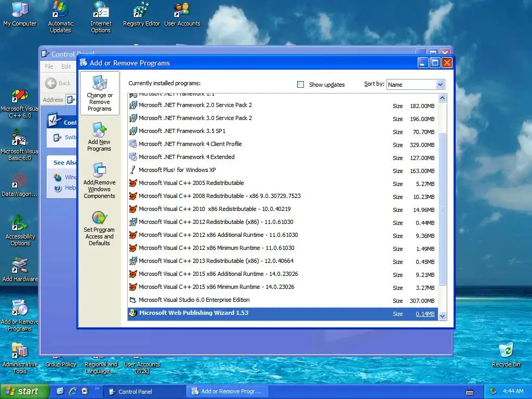
Task: Click Visual C++ 2012 Redistributable (x86) icon
Action: point(133,222)
